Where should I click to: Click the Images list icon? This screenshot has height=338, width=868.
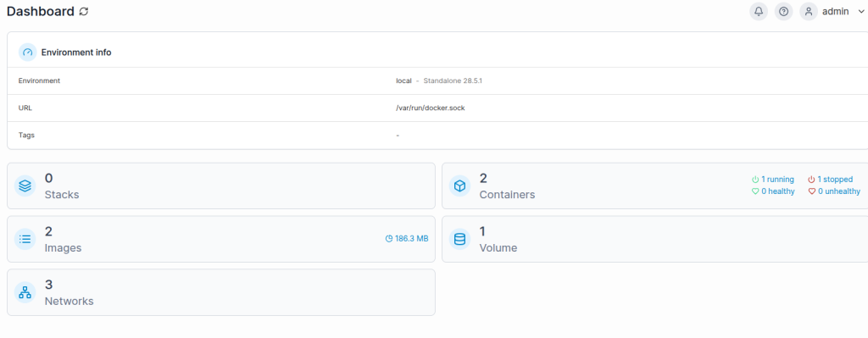pyautogui.click(x=25, y=240)
